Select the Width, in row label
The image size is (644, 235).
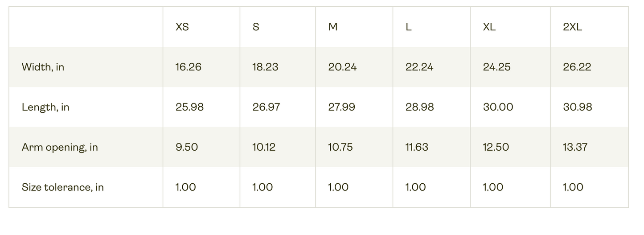coord(43,67)
